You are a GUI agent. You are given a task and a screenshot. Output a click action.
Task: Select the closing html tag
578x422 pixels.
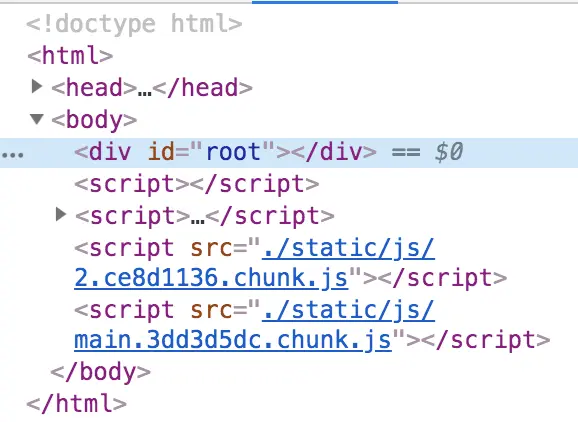pyautogui.click(x=77, y=404)
